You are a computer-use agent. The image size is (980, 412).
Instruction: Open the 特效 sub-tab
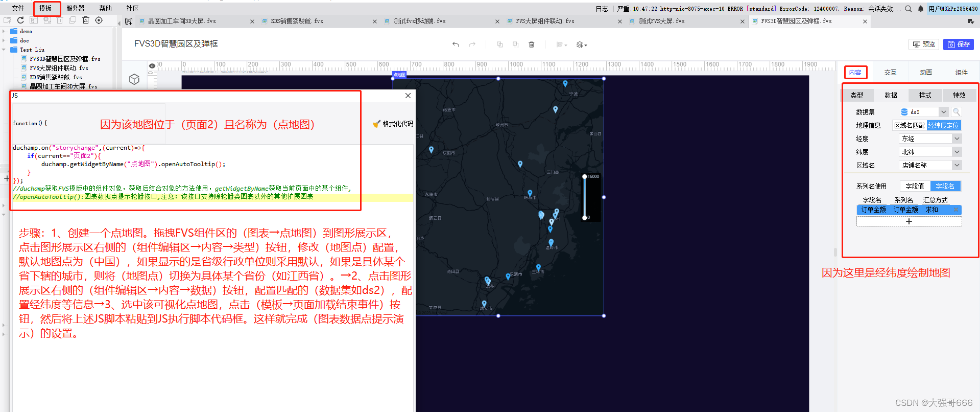pyautogui.click(x=959, y=95)
